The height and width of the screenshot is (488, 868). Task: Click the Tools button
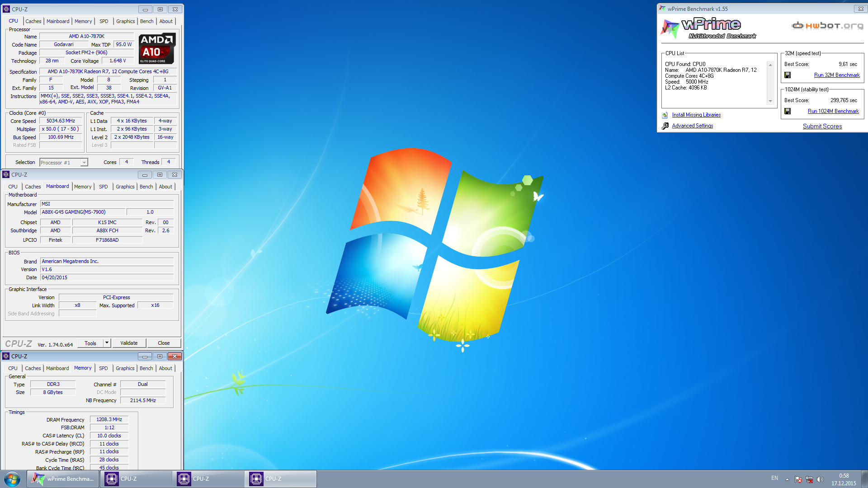90,343
